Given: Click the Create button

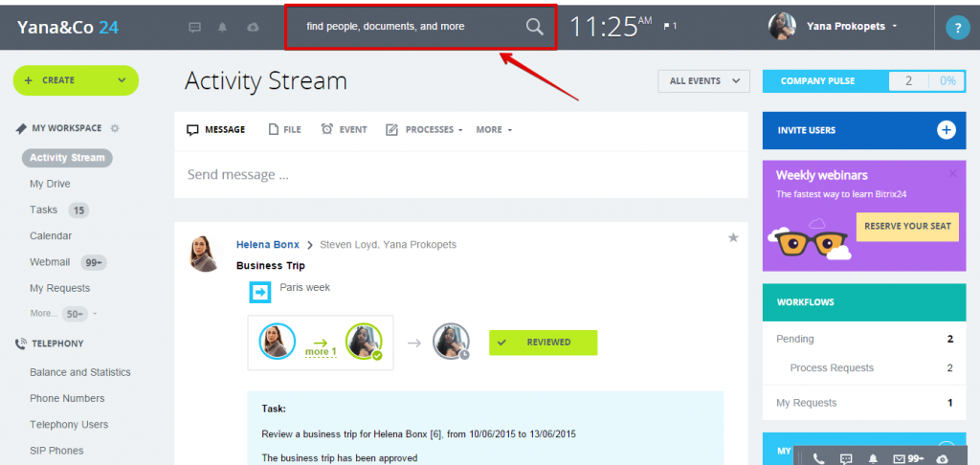Looking at the screenshot, I should point(76,80).
